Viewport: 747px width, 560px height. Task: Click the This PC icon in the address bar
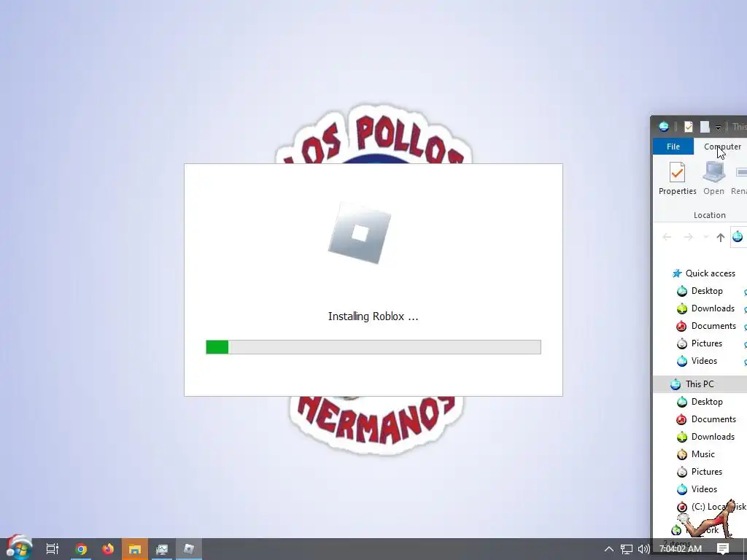738,237
